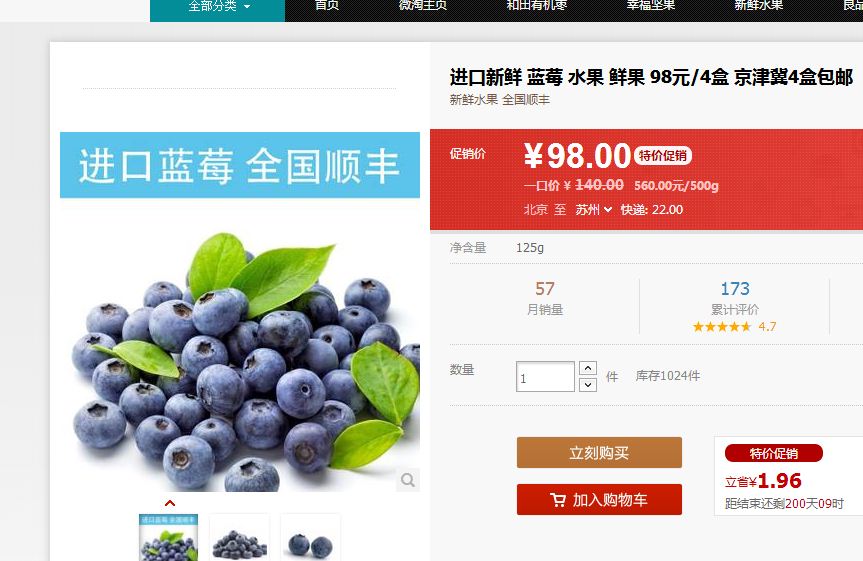
Task: Open the 幸福坚果 navigation item
Action: pos(651,6)
